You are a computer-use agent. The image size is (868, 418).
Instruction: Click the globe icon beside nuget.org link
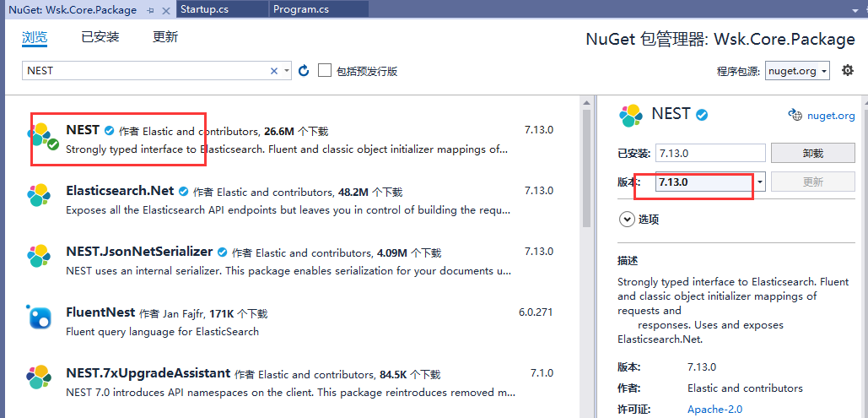point(795,116)
